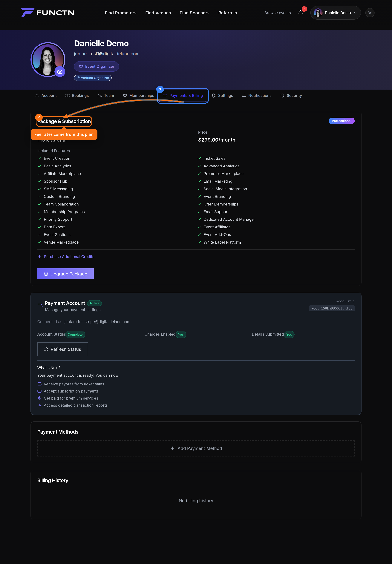This screenshot has width=392, height=564.
Task: Switch to the Bookings tab
Action: pyautogui.click(x=77, y=96)
